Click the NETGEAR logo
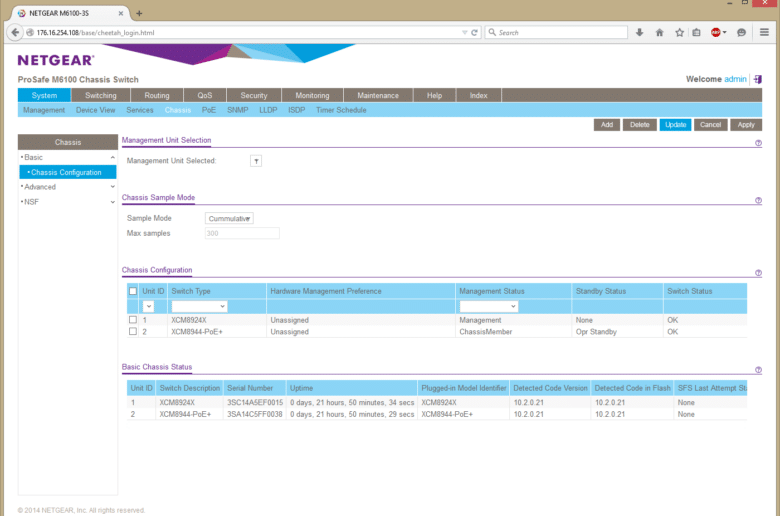 (x=56, y=60)
